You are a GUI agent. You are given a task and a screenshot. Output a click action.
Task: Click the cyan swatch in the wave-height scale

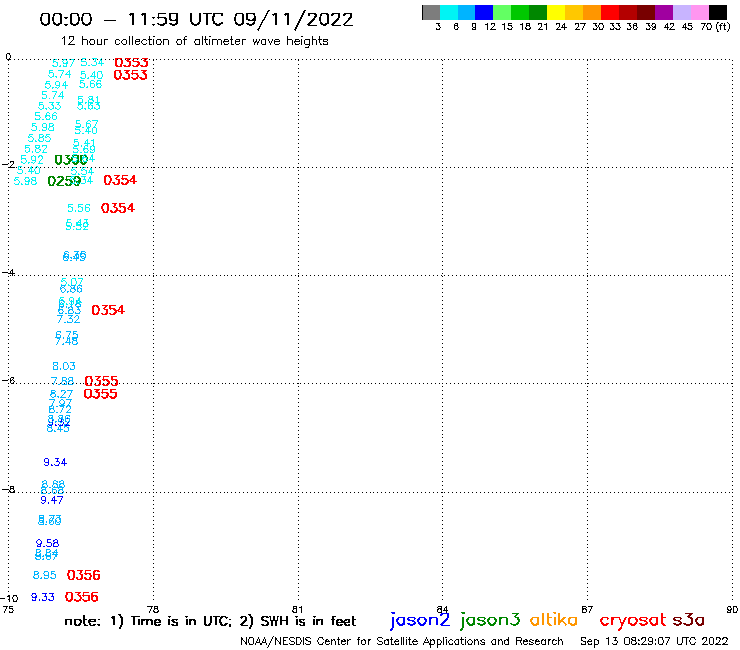coord(449,12)
